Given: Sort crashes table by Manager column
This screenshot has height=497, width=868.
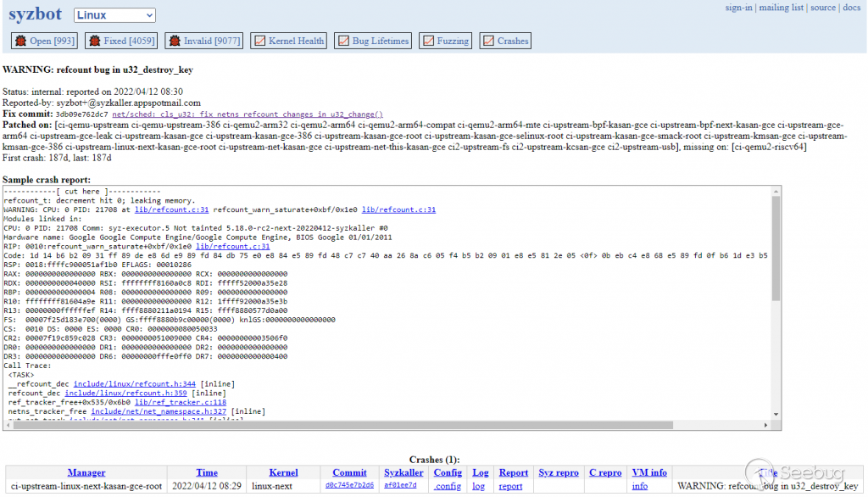Looking at the screenshot, I should 86,472.
